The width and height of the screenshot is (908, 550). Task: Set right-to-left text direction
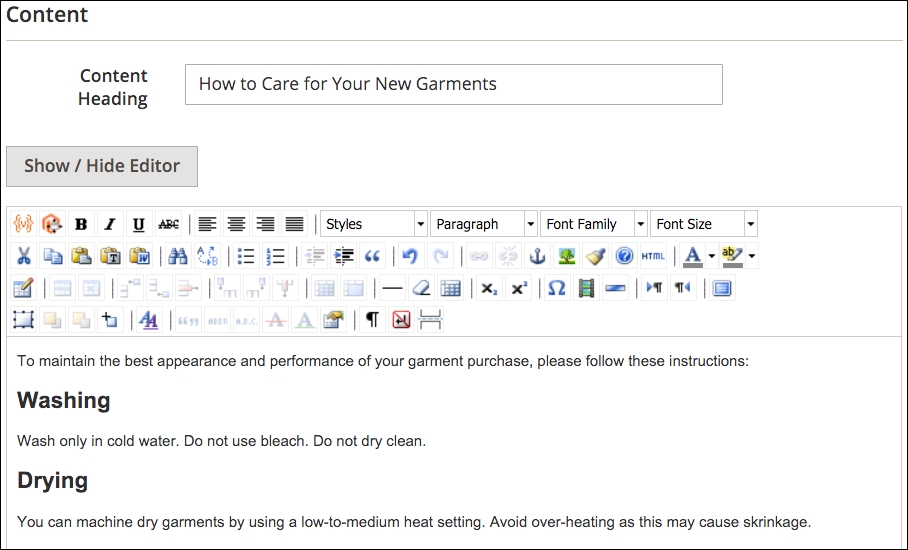(683, 288)
